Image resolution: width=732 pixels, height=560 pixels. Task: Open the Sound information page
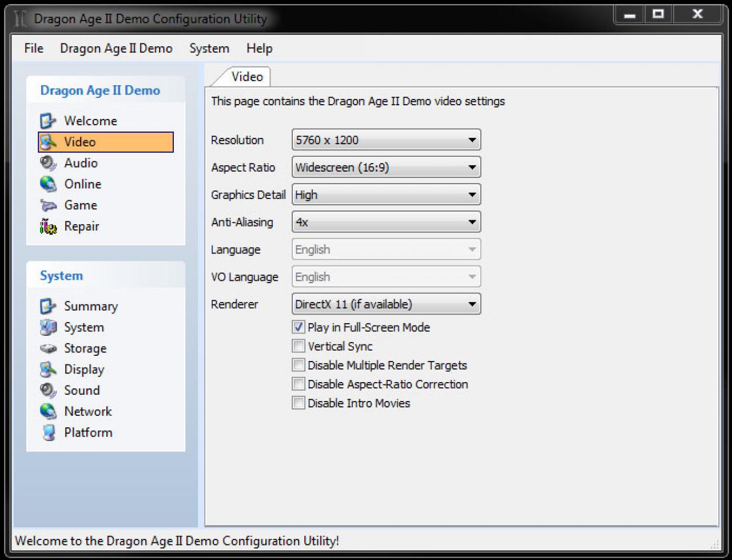tap(82, 391)
